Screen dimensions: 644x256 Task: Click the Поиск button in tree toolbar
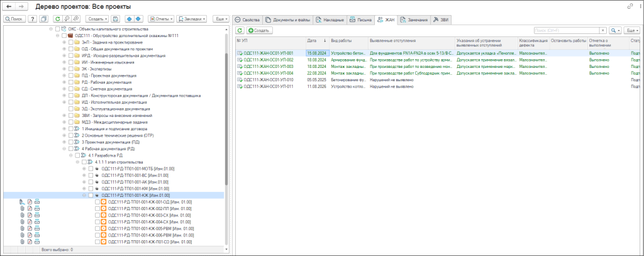pos(14,19)
